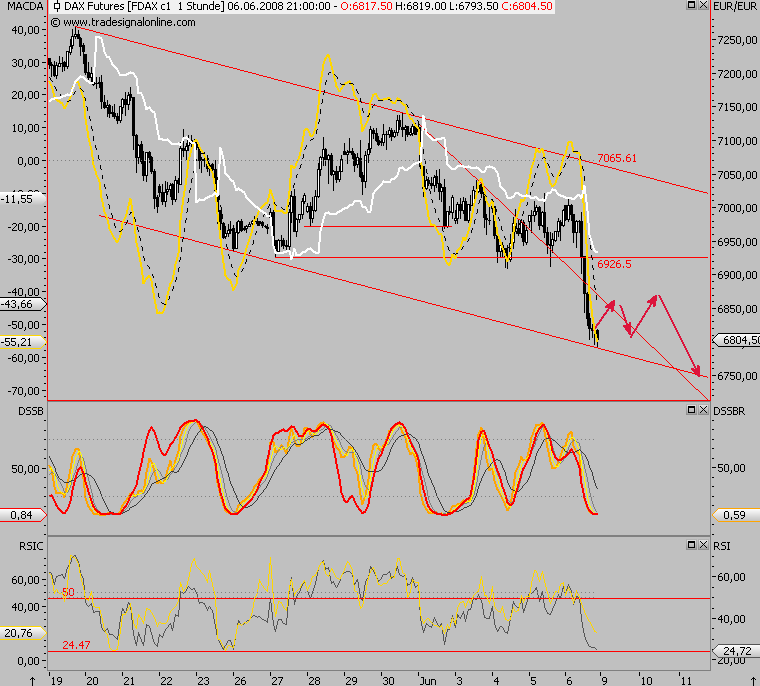
Task: Click the 7250,00 price scale label
Action: 737,40
